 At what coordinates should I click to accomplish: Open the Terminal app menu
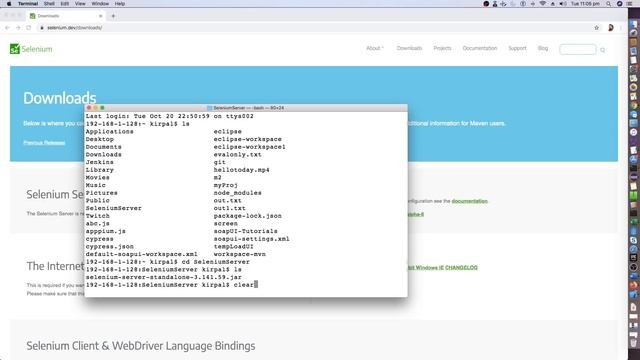coord(28,4)
